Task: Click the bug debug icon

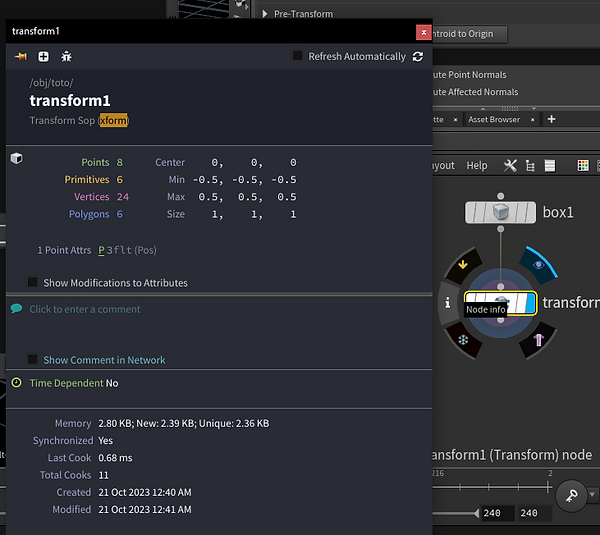Action: 66,57
